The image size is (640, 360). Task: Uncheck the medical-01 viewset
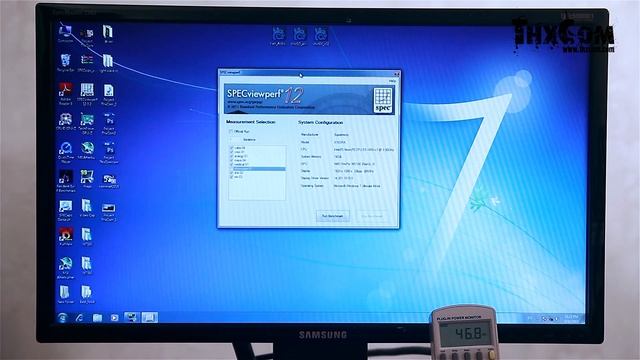click(x=231, y=164)
